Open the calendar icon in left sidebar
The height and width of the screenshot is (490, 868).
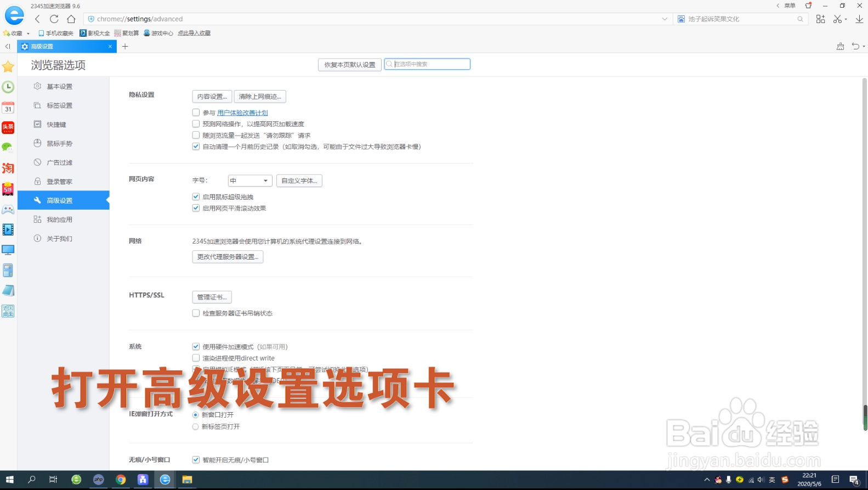[x=8, y=107]
